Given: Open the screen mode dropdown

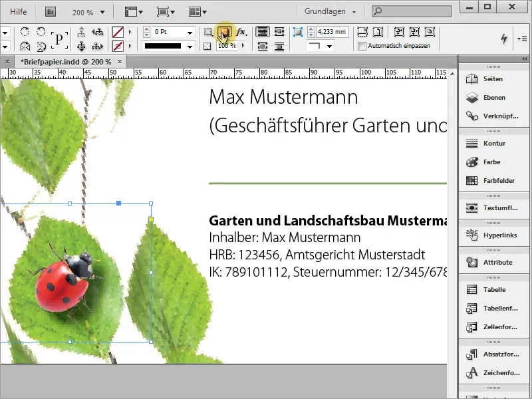Looking at the screenshot, I should coord(166,12).
